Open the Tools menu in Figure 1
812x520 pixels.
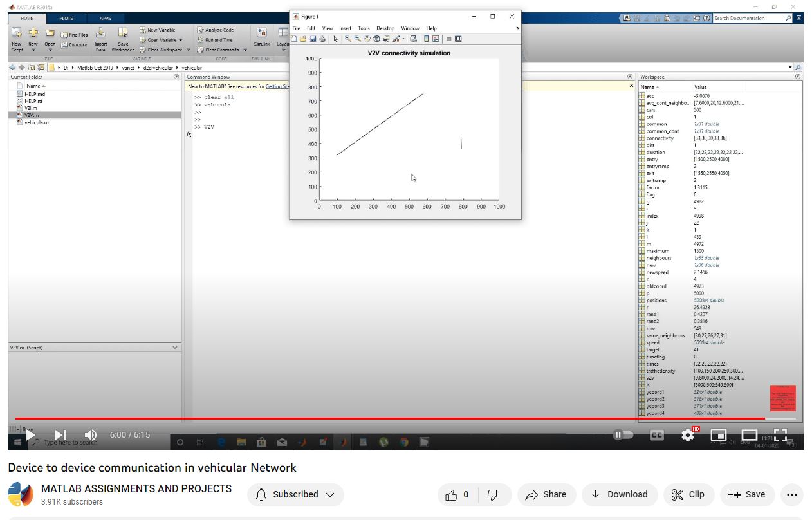(x=364, y=28)
